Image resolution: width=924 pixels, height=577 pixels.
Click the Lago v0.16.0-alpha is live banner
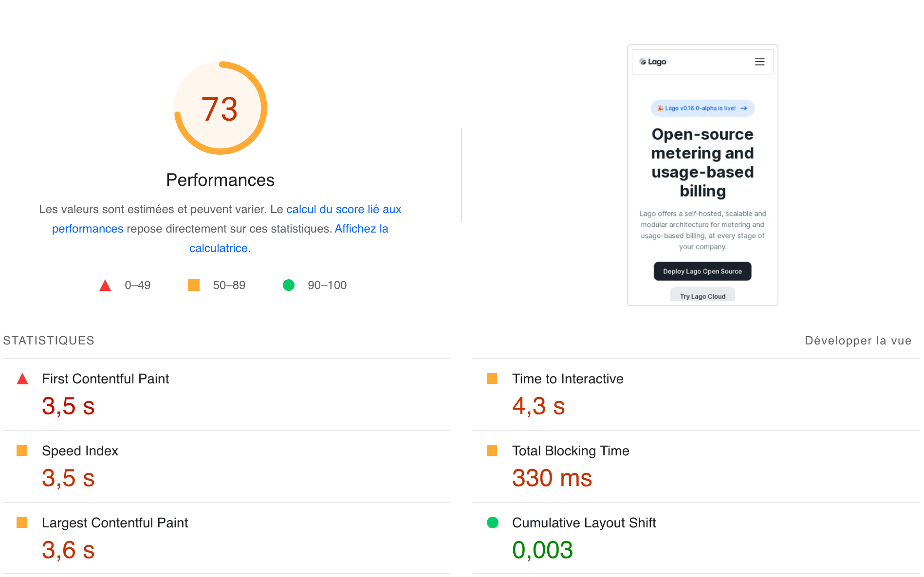click(702, 108)
